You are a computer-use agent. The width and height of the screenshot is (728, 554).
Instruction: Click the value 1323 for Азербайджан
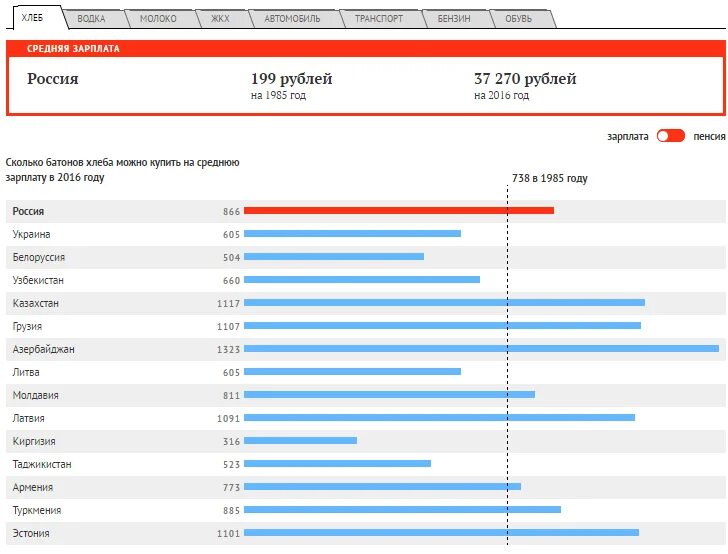point(228,350)
